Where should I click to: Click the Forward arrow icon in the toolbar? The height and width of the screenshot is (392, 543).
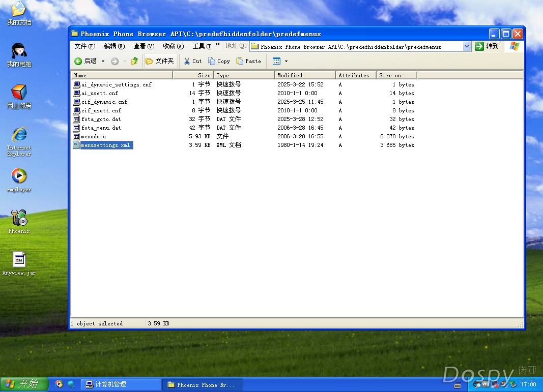(x=115, y=61)
